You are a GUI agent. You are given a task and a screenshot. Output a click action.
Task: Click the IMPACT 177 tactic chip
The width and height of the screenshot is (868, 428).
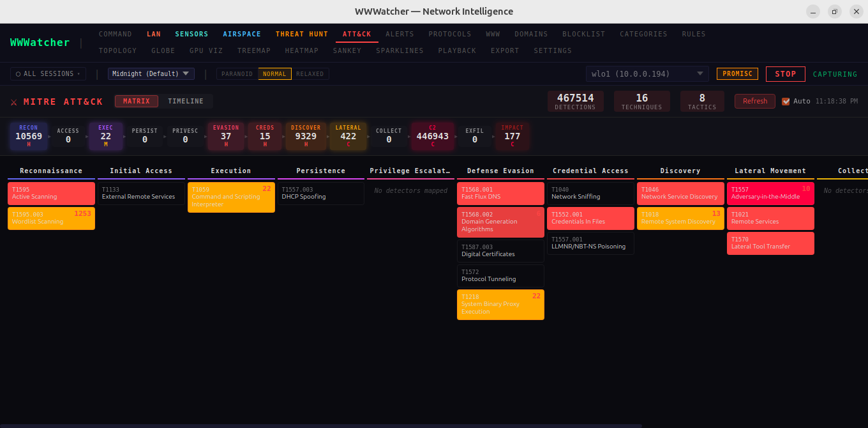point(513,136)
